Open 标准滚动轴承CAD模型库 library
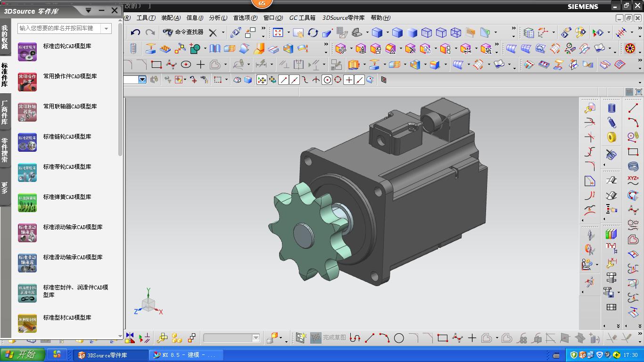This screenshot has height=362, width=644. [x=73, y=227]
